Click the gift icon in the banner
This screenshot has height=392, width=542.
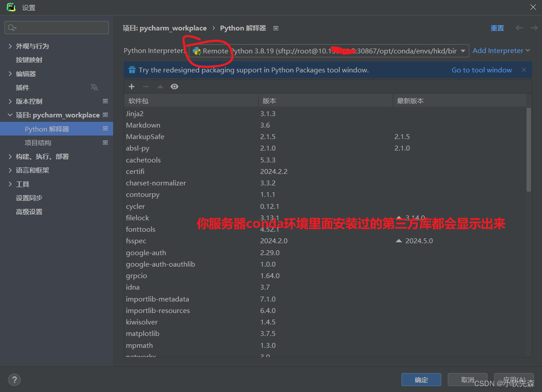(132, 70)
